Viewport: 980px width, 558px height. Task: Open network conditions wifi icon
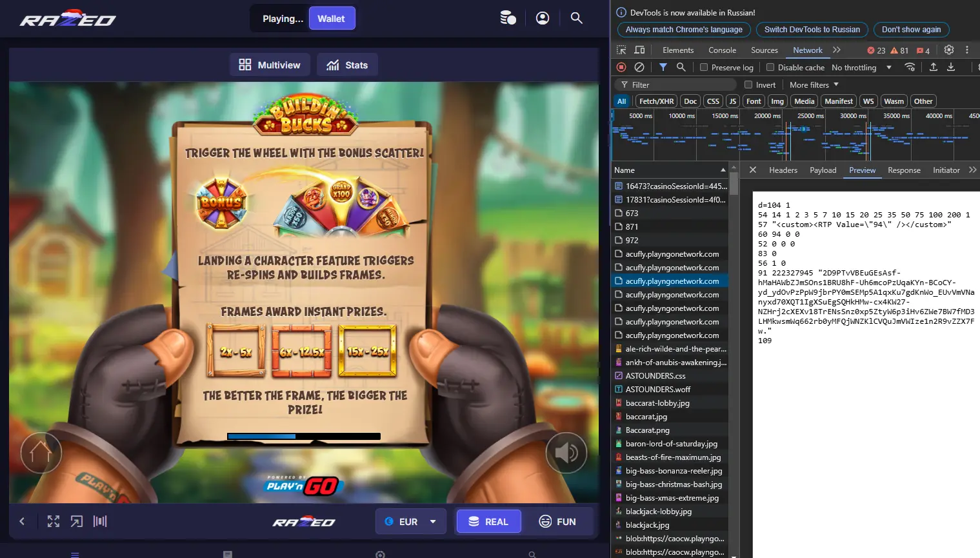pyautogui.click(x=910, y=67)
